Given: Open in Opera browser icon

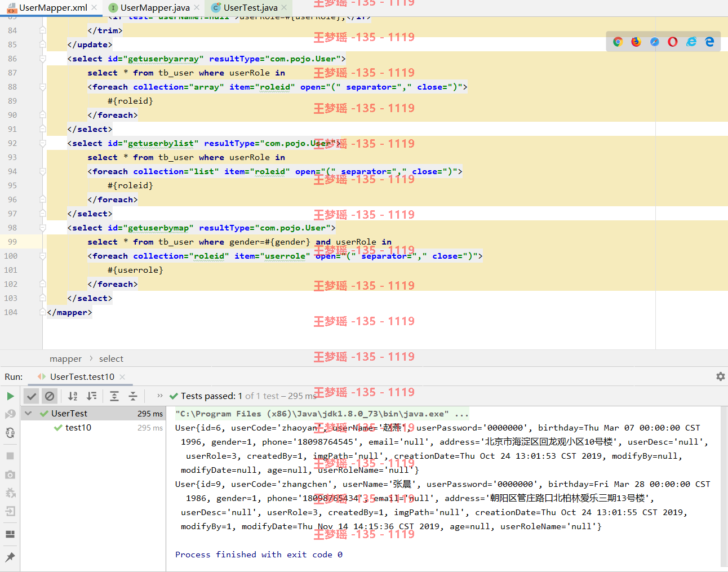Looking at the screenshot, I should click(673, 42).
